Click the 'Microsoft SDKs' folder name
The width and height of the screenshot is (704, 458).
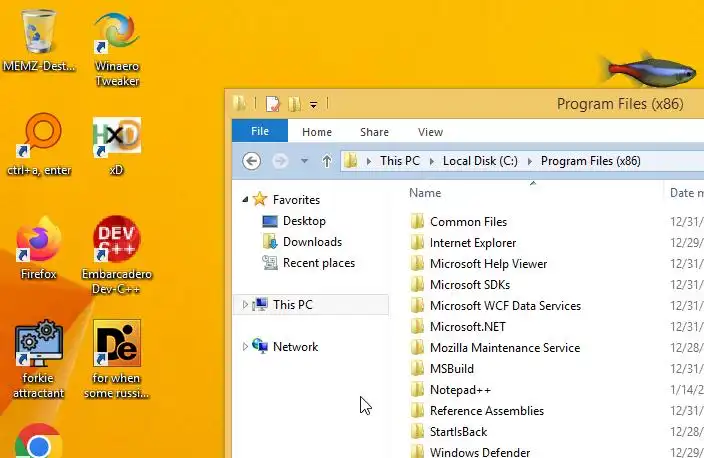click(470, 285)
